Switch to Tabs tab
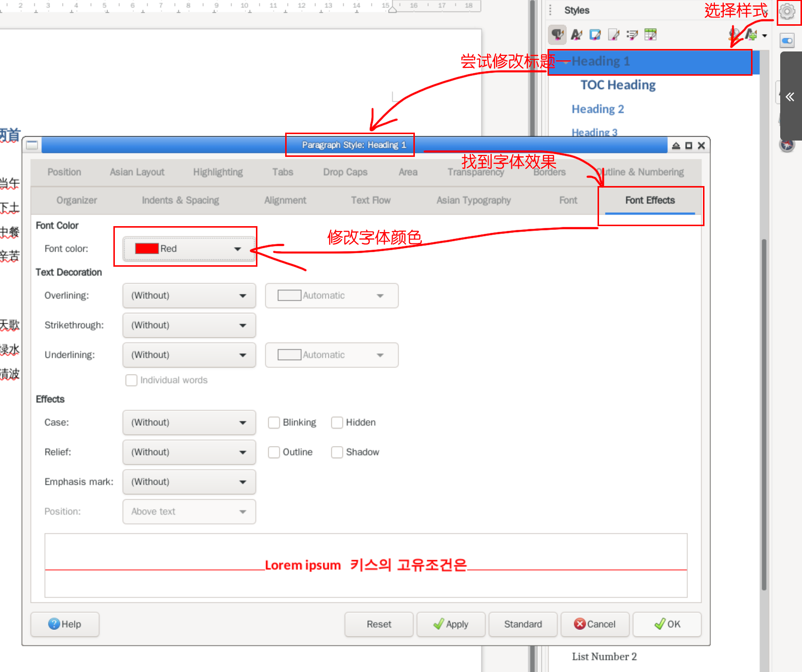 [283, 172]
